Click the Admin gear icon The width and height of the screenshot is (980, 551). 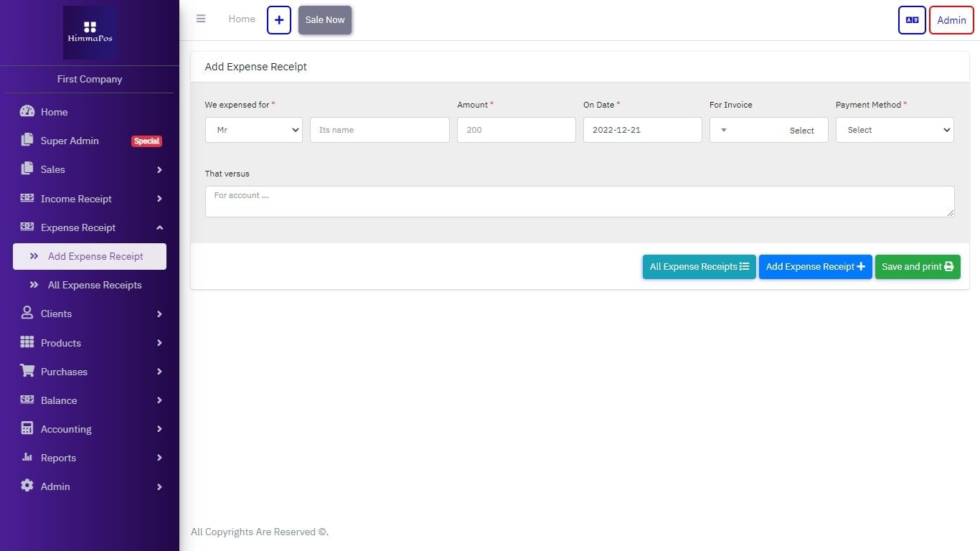27,486
